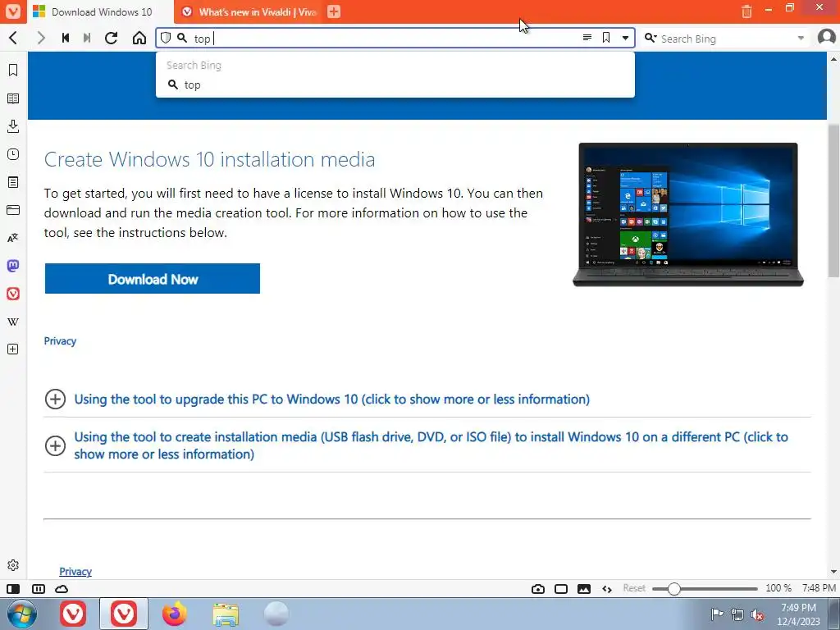Click the Search Bing input field
This screenshot has width=840, height=630.
(x=726, y=39)
